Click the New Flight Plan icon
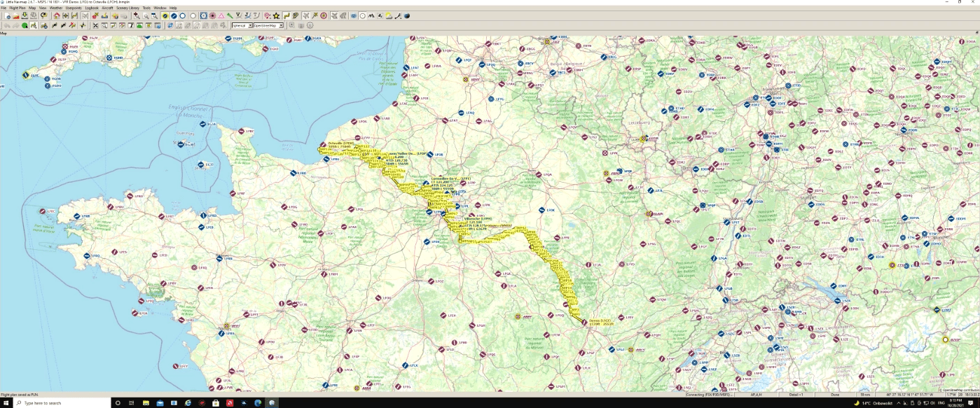980x408 pixels. point(7,15)
